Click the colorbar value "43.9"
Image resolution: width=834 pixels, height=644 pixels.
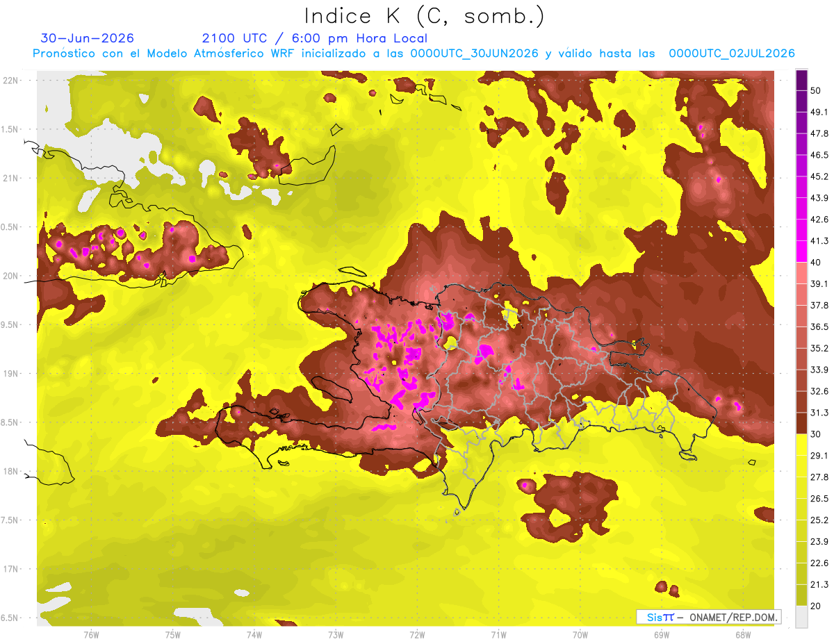819,198
